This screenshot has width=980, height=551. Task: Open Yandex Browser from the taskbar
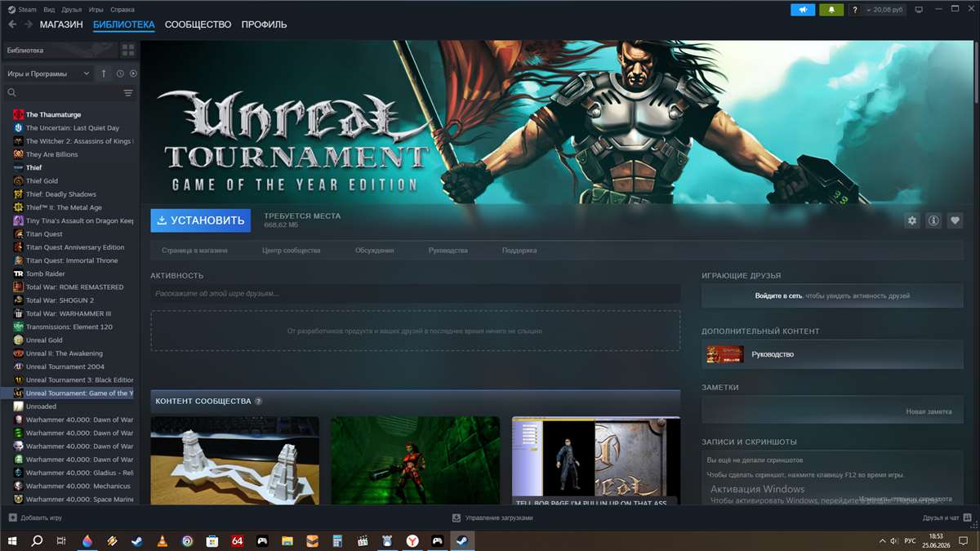(412, 540)
